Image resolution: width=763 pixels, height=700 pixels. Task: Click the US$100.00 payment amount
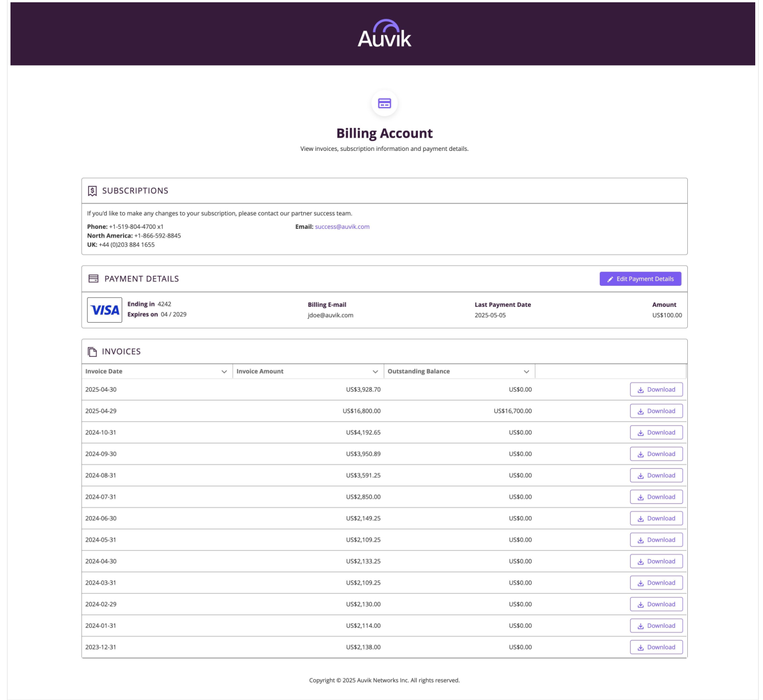pos(667,315)
